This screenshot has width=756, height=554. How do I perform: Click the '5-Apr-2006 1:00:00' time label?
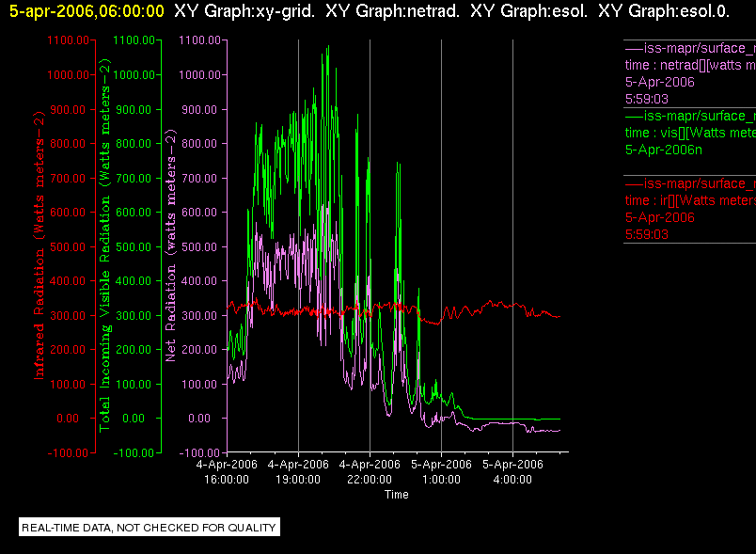tap(441, 472)
